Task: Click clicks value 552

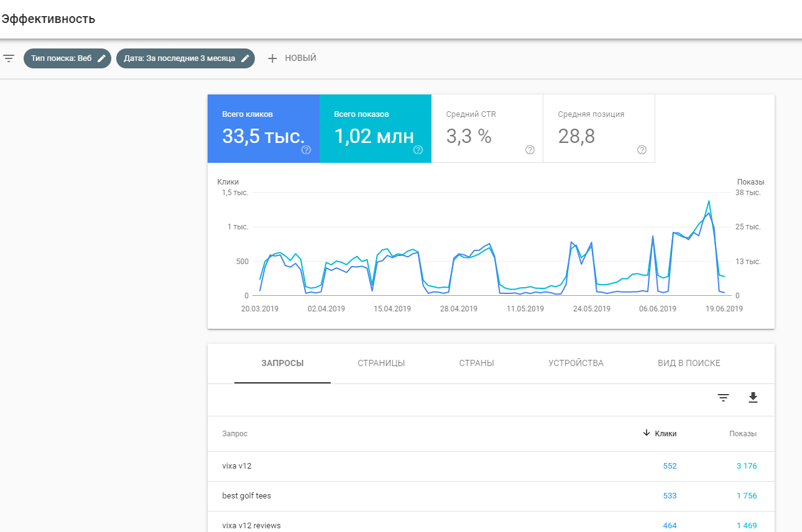Action: point(670,466)
